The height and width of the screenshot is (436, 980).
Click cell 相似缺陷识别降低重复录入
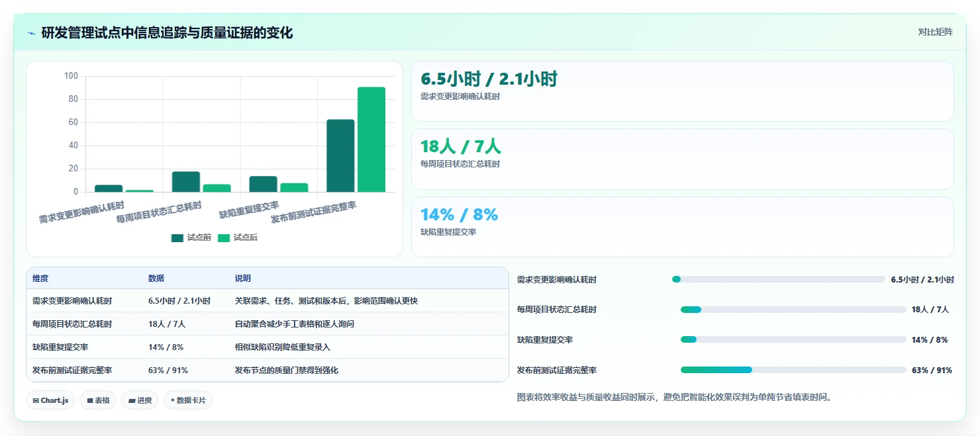(x=283, y=347)
